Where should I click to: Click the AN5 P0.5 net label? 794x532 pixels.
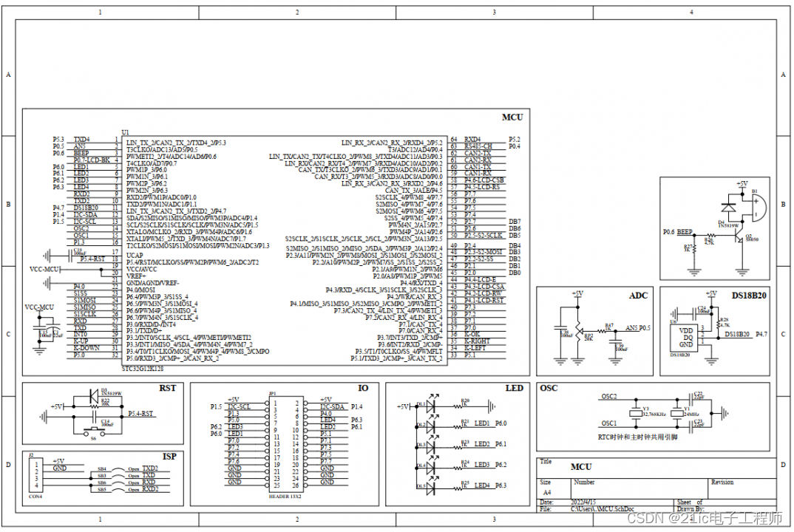(638, 328)
